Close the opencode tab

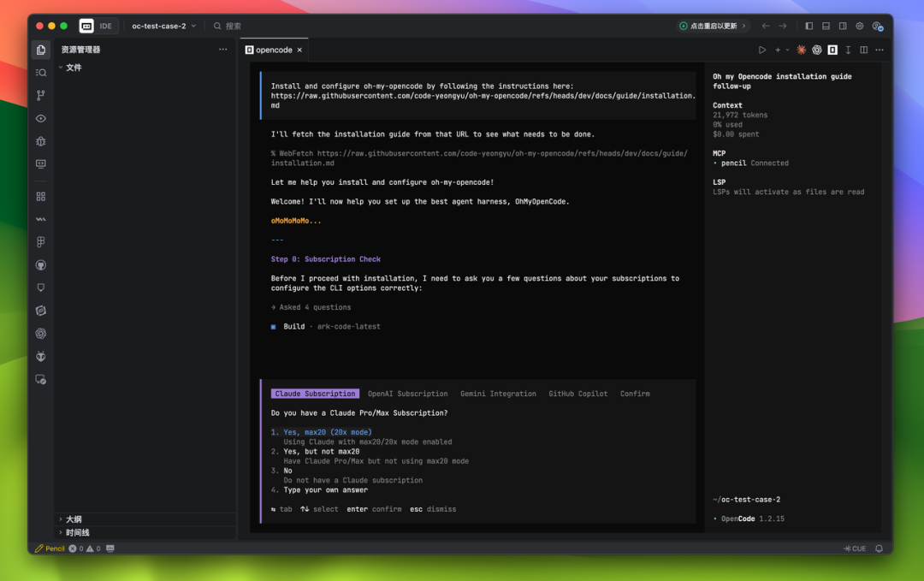click(x=299, y=50)
